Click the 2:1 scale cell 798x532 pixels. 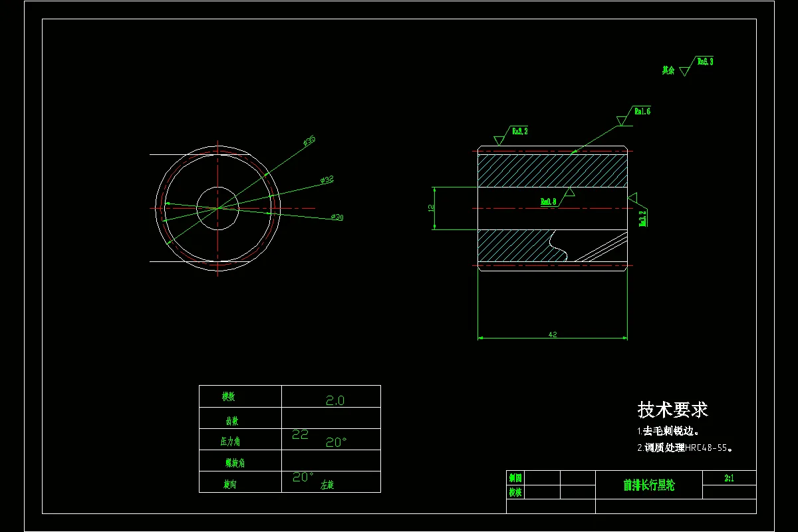click(x=729, y=477)
